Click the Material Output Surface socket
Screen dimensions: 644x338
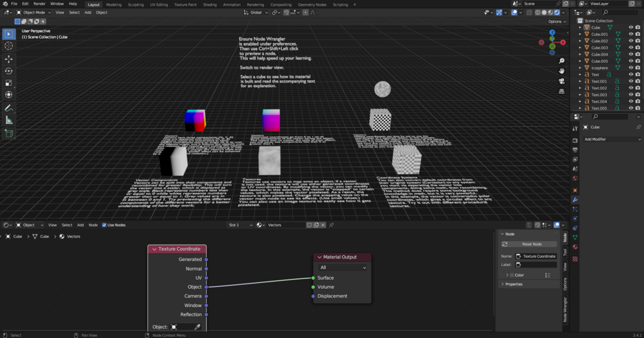(313, 278)
